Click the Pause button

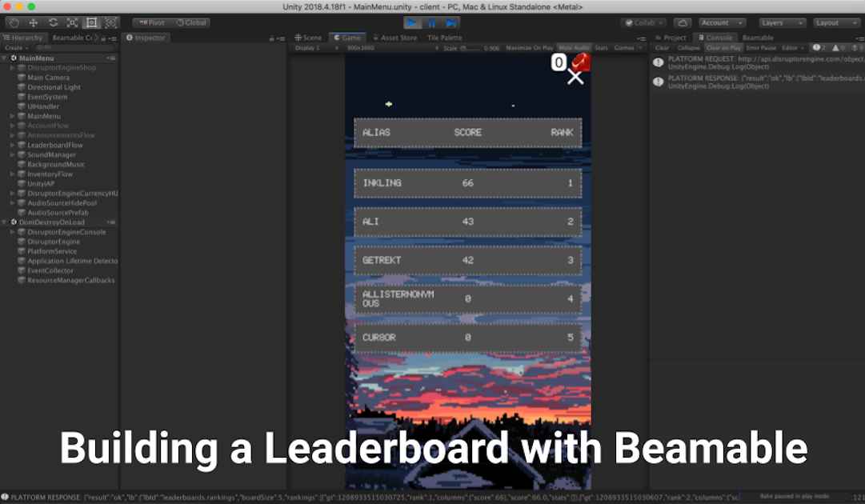point(431,22)
